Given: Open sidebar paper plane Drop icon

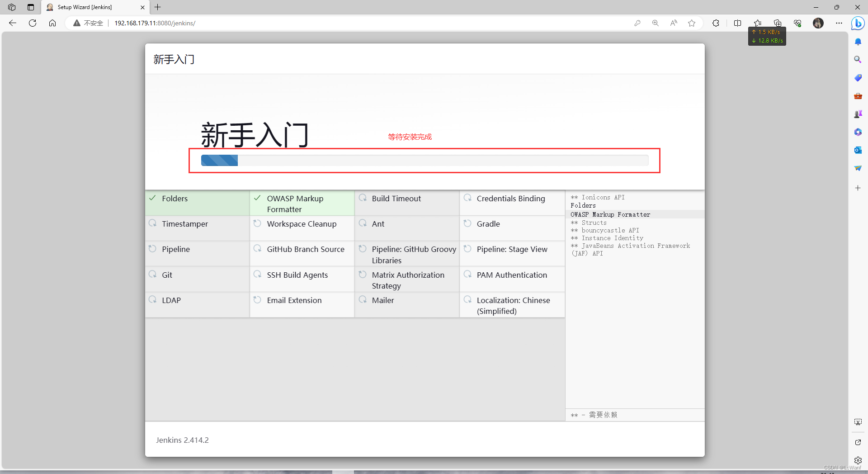Looking at the screenshot, I should 858,168.
